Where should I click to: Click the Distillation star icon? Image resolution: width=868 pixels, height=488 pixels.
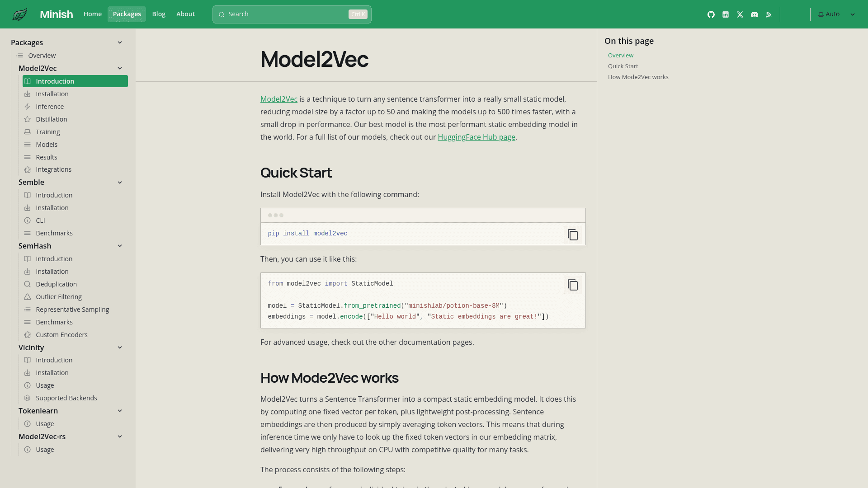point(28,119)
